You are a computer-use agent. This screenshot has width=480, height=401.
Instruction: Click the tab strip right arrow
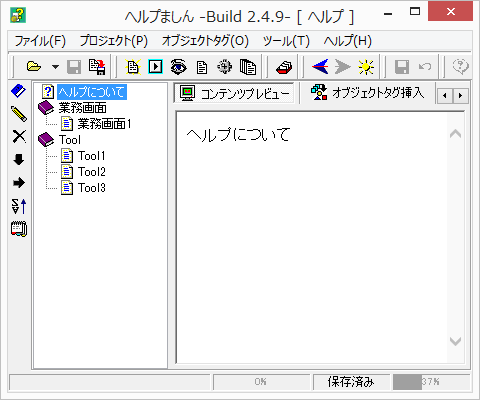tap(461, 96)
